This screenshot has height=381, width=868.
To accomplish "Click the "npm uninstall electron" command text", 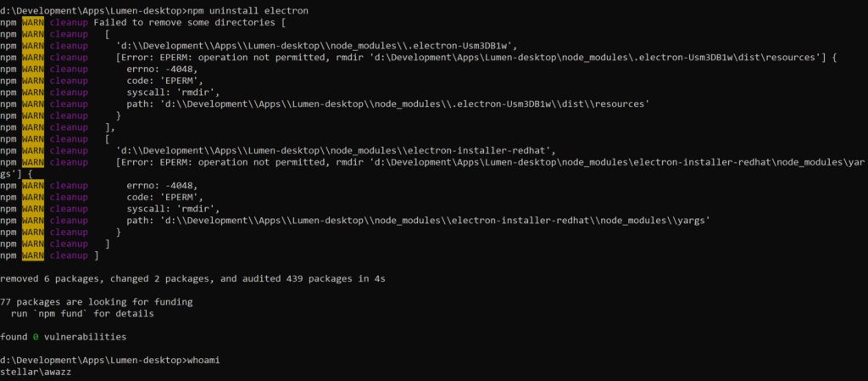I will (x=246, y=9).
